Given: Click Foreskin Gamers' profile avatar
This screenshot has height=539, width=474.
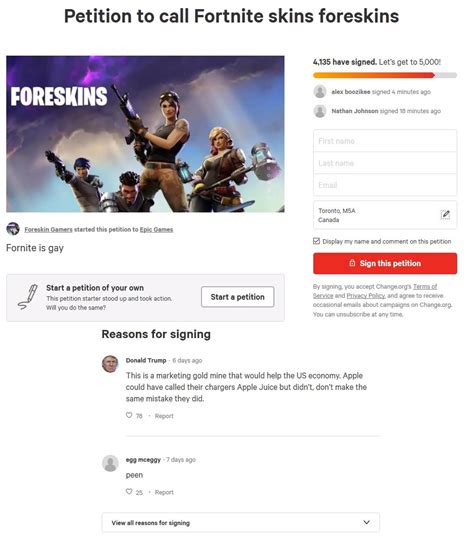Looking at the screenshot, I should pos(13,229).
